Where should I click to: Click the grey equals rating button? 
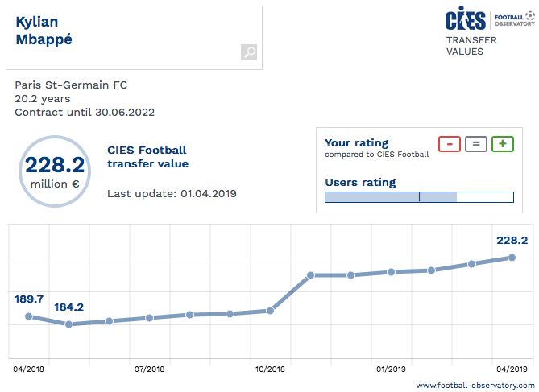[476, 144]
